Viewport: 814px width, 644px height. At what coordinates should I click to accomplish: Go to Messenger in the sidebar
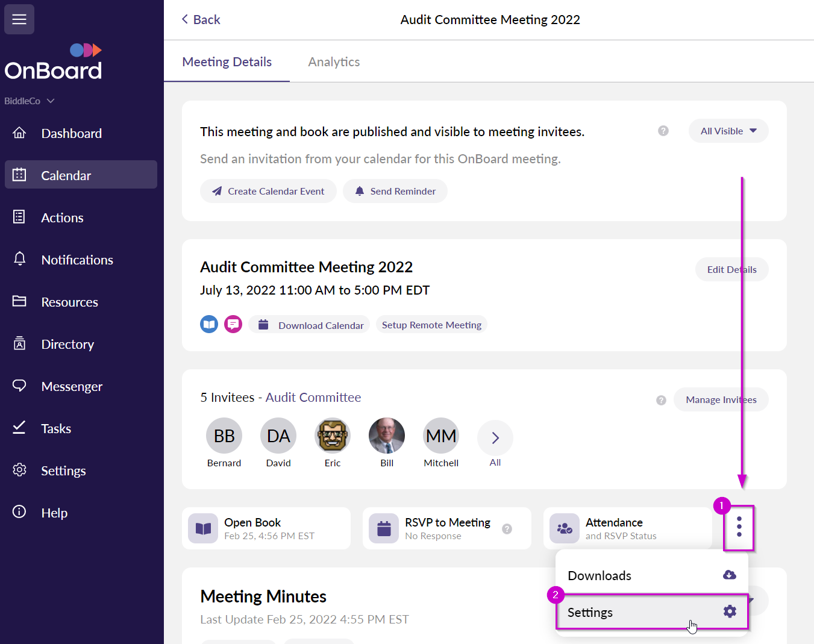[x=72, y=387]
